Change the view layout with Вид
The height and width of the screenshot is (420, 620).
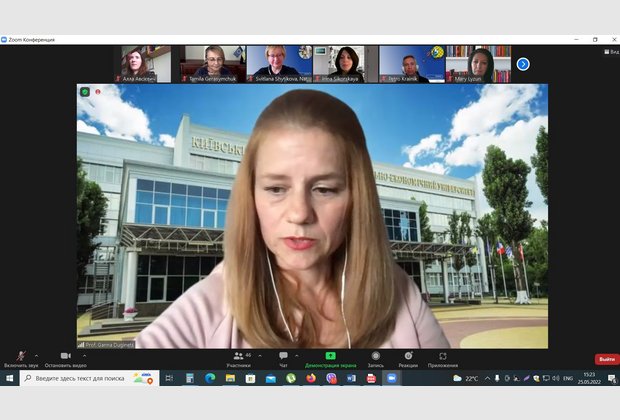611,51
